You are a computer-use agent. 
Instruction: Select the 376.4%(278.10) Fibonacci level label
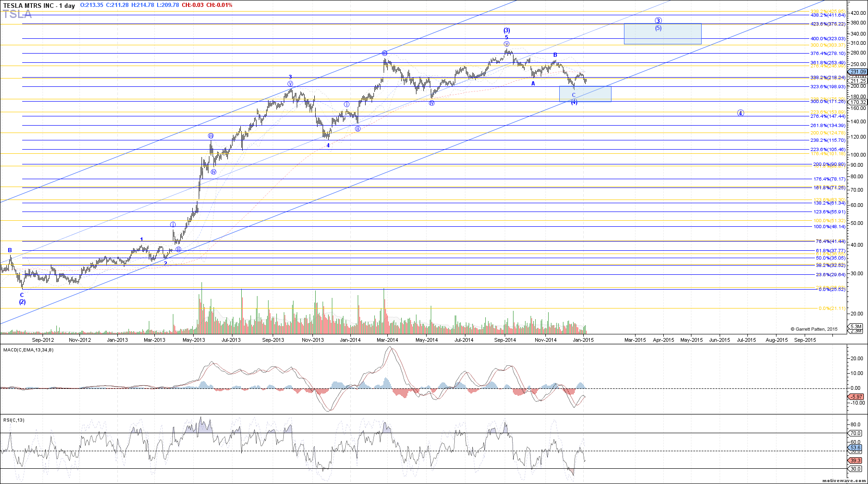click(828, 54)
